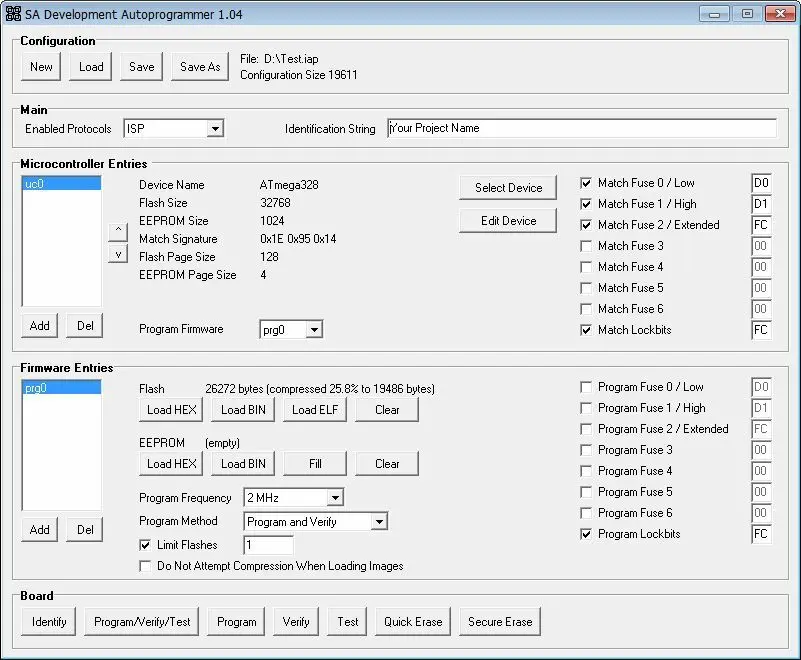Move microcontroller entry down with v button
801x660 pixels.
(118, 254)
